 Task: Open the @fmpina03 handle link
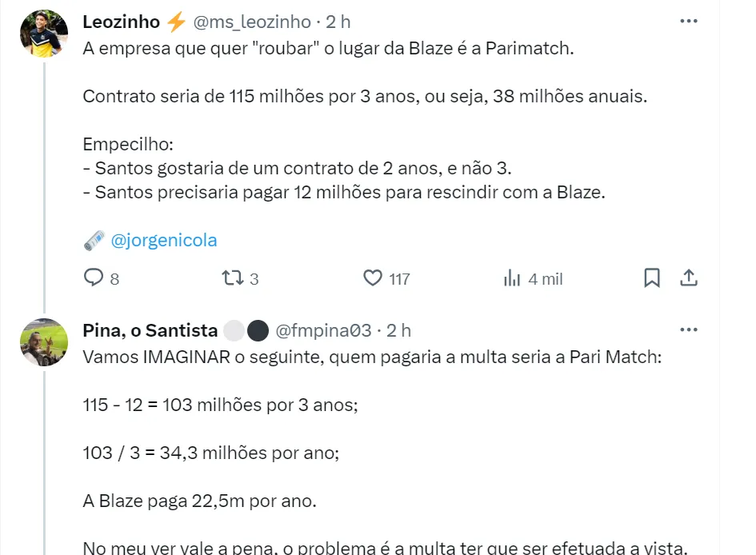[323, 329]
